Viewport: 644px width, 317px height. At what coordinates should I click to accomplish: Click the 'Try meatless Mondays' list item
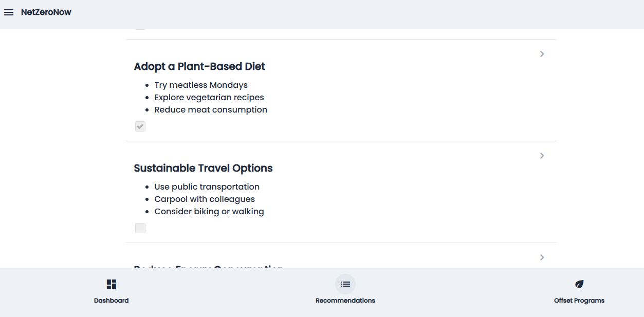pyautogui.click(x=201, y=85)
